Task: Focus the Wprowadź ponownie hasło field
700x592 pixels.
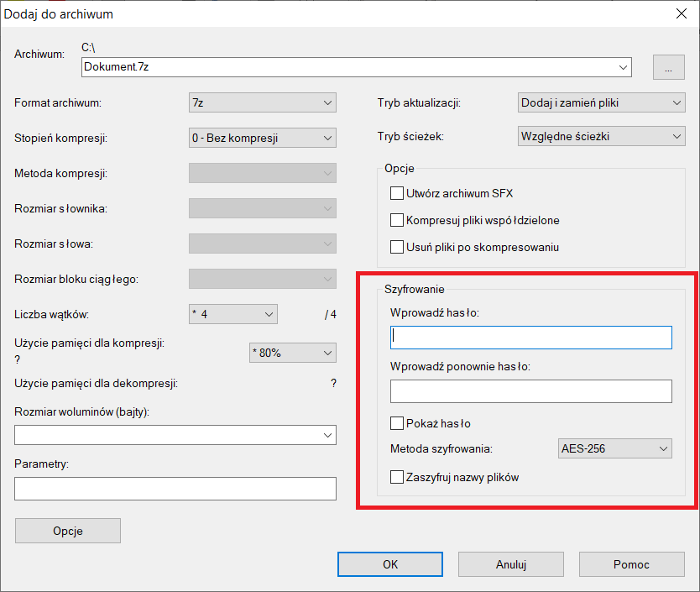Action: 530,391
